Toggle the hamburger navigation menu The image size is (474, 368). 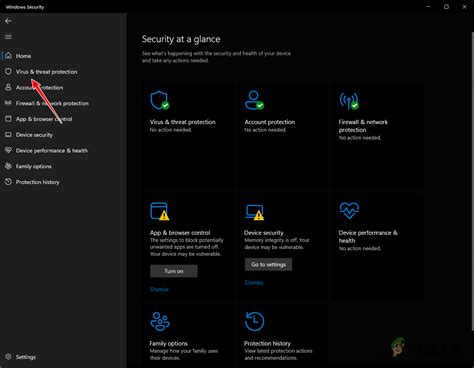[8, 37]
